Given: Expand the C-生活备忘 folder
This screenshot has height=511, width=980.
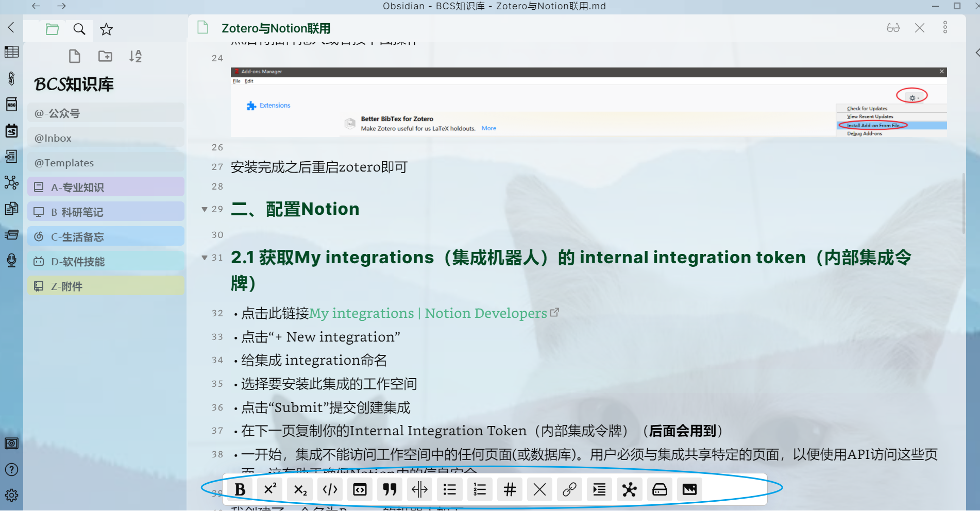Looking at the screenshot, I should pos(106,236).
